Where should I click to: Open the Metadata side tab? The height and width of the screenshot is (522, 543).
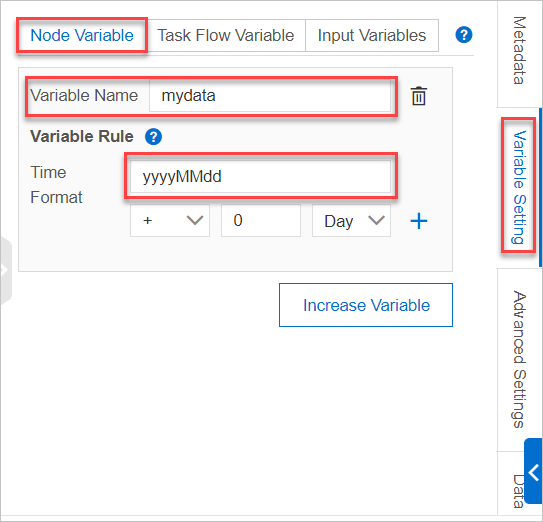click(519, 51)
